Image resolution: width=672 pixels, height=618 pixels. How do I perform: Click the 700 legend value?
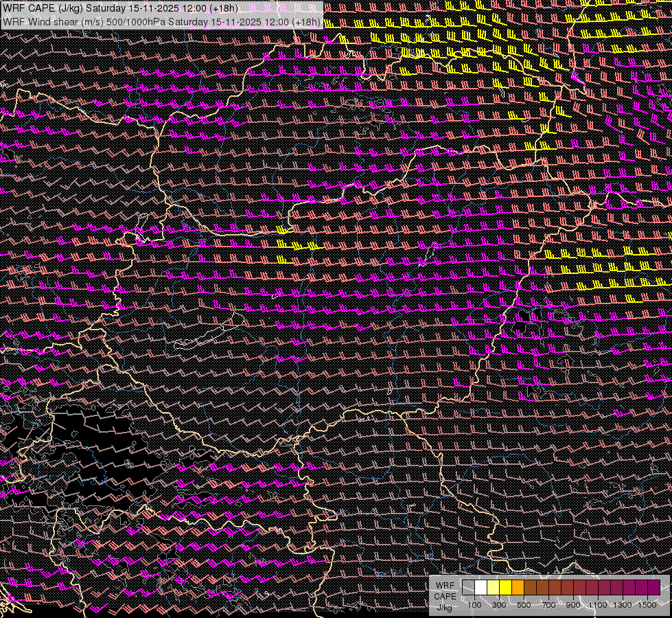(548, 605)
